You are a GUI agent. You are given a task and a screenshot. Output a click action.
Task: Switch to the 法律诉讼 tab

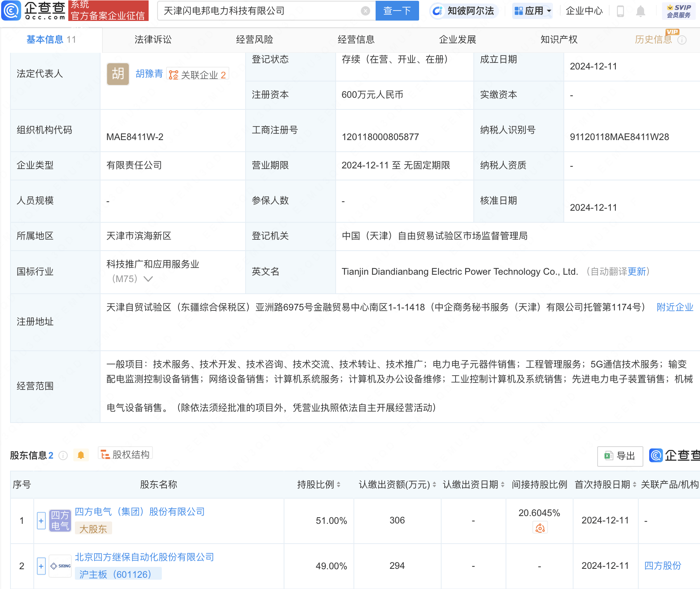(153, 40)
